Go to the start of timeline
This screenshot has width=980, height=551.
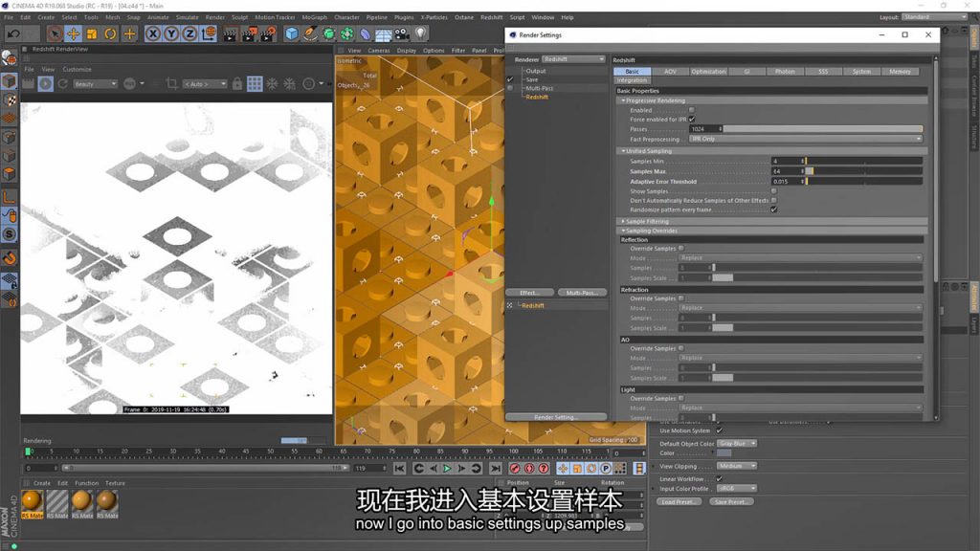(x=400, y=469)
